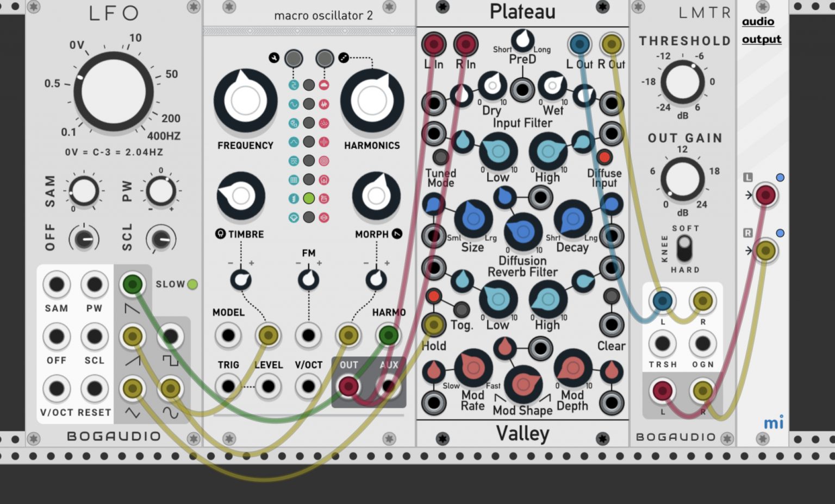Click the L In jack on Plateau

pyautogui.click(x=434, y=44)
